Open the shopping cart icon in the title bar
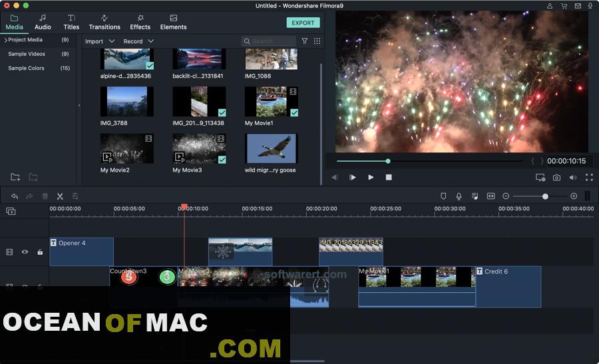The image size is (599, 364). tap(564, 6)
